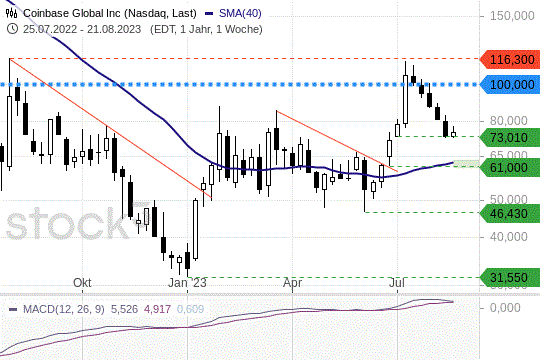Select the green 61,000 price marker

pyautogui.click(x=510, y=168)
